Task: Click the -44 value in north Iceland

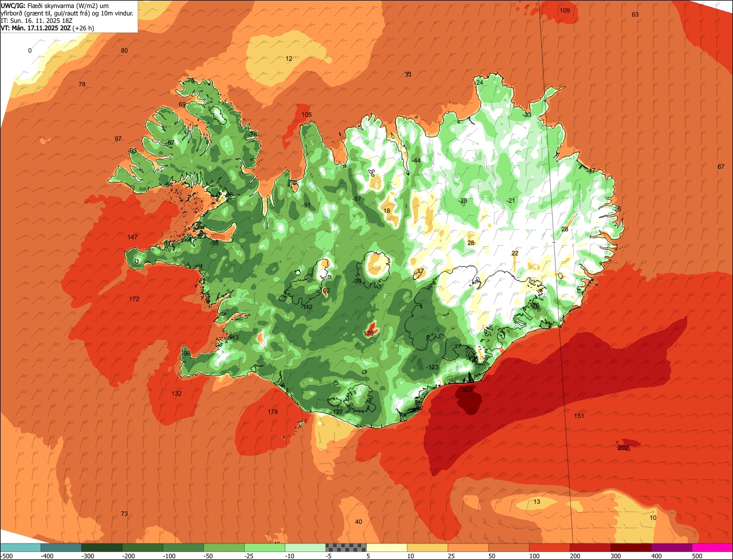Action: tap(416, 160)
